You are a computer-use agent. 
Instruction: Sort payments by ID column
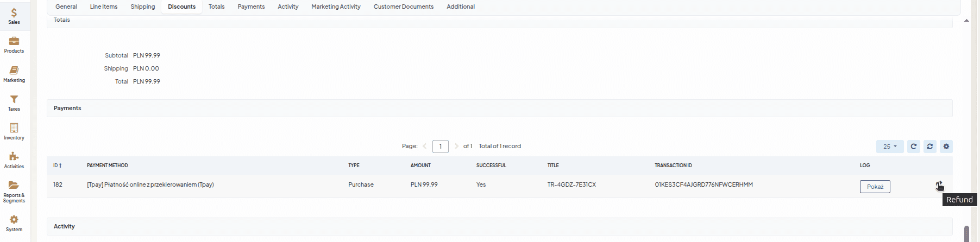coord(57,165)
